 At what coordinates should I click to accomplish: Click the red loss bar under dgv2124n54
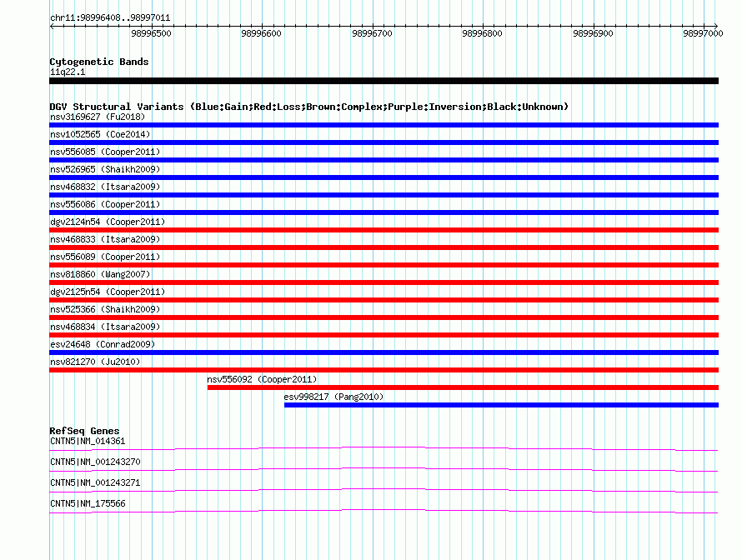[x=384, y=230]
